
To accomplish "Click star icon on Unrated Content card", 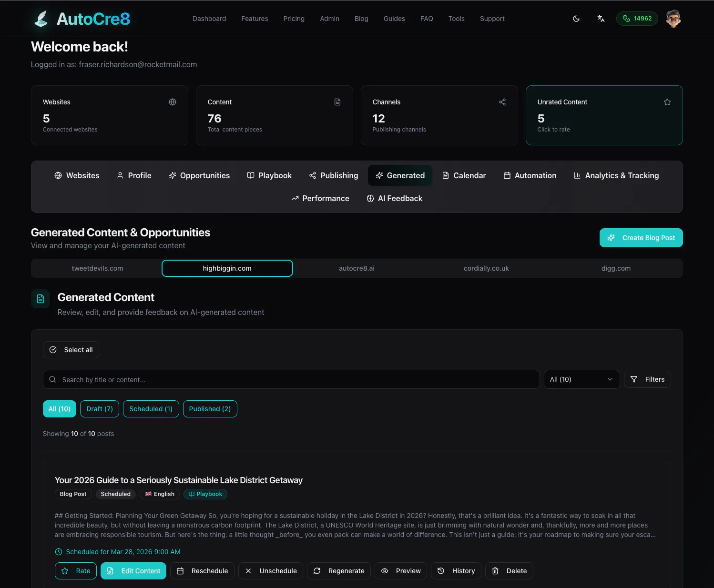I will (x=667, y=102).
